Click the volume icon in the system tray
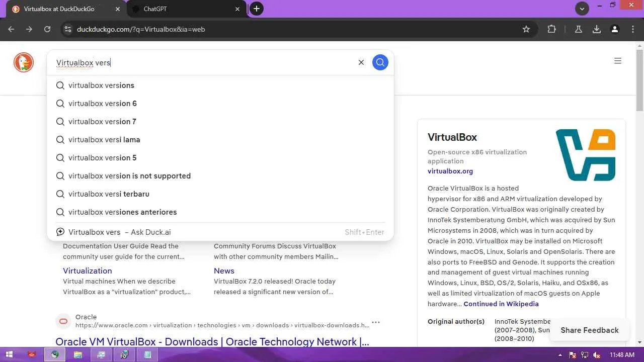Viewport: 644px width, 362px height. click(597, 355)
